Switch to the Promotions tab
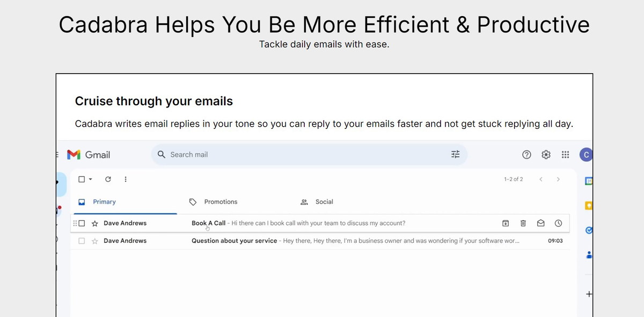The image size is (644, 317). coord(213,202)
